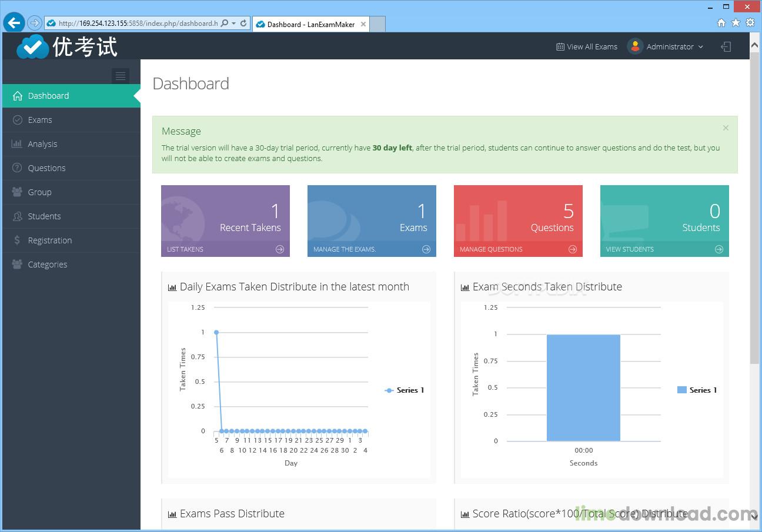Screen dimensions: 762x532
Task: Collapse sidebar using hamburger menu icon
Action: click(121, 76)
